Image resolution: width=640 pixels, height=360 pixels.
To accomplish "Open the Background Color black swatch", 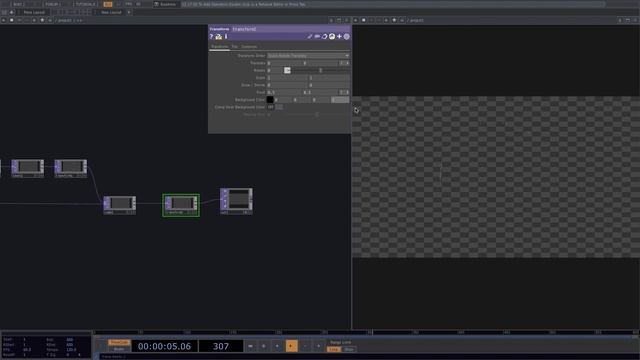I will coord(270,100).
